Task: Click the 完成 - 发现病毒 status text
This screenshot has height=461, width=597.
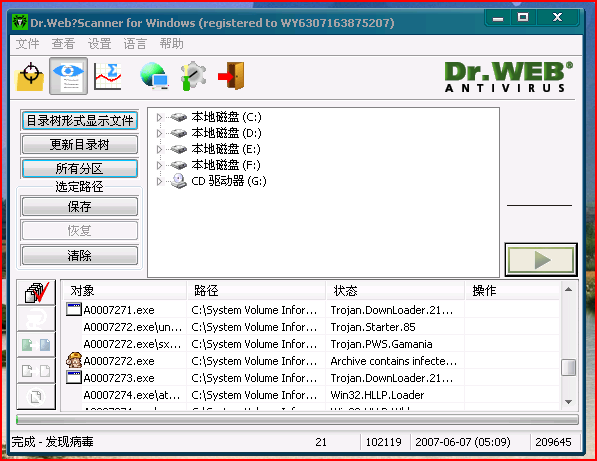Action: [x=52, y=442]
